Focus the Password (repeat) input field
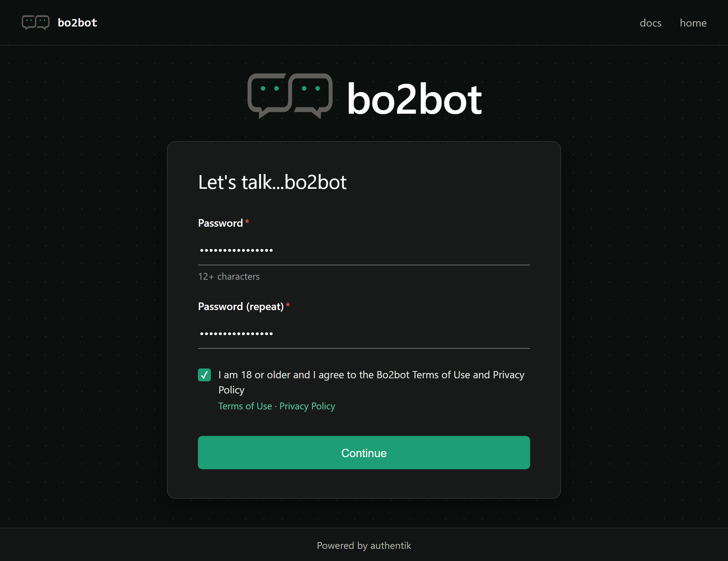The height and width of the screenshot is (561, 728). coord(364,334)
